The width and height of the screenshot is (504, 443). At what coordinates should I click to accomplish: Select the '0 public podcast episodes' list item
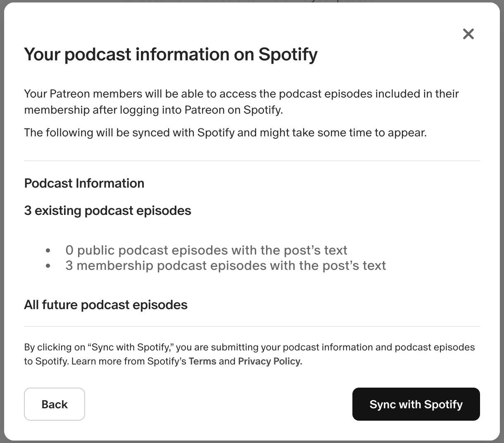tap(206, 250)
